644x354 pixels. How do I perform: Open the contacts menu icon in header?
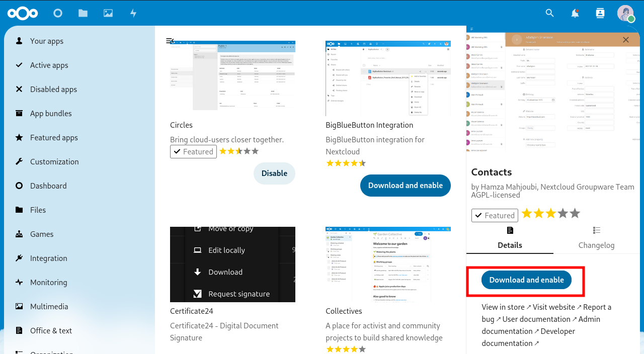(600, 13)
